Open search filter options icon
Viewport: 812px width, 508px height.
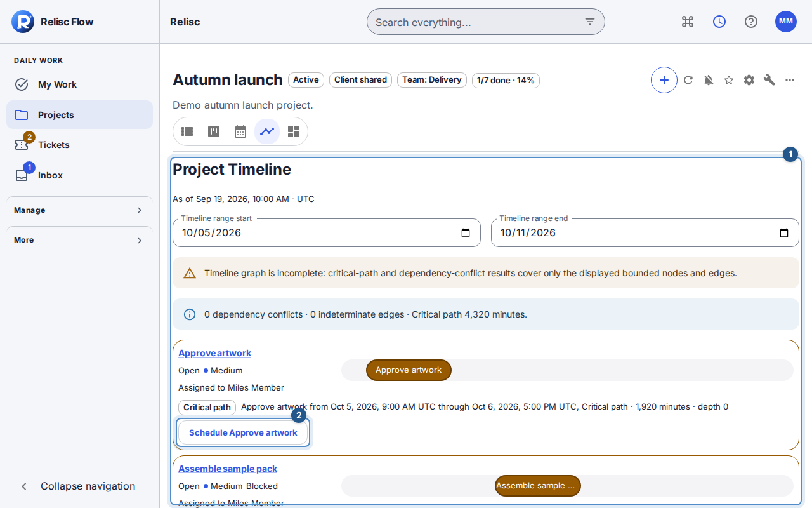click(x=590, y=22)
